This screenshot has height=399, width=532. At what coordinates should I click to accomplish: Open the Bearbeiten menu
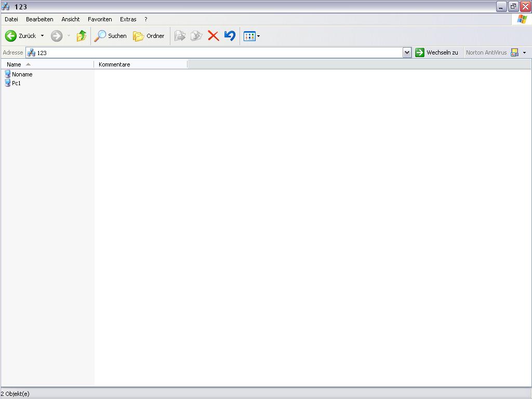click(x=39, y=19)
